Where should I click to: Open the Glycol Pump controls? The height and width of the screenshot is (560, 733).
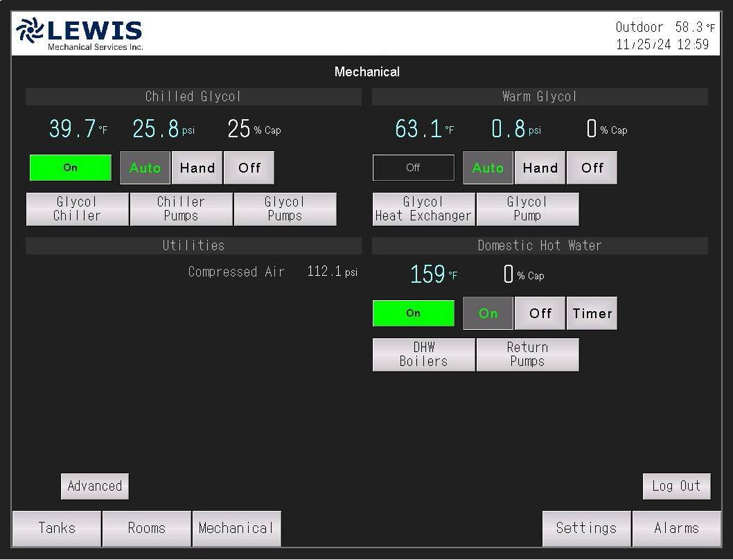pyautogui.click(x=527, y=209)
